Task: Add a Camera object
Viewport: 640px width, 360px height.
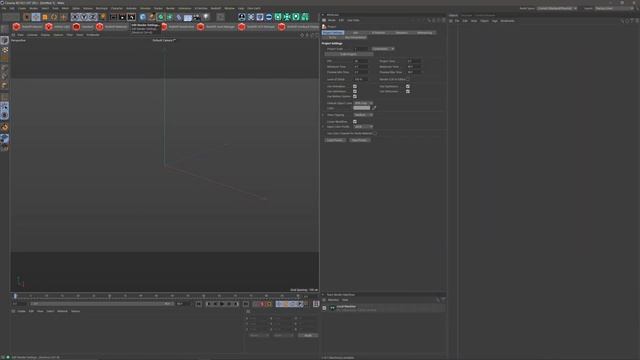Action: 197,17
